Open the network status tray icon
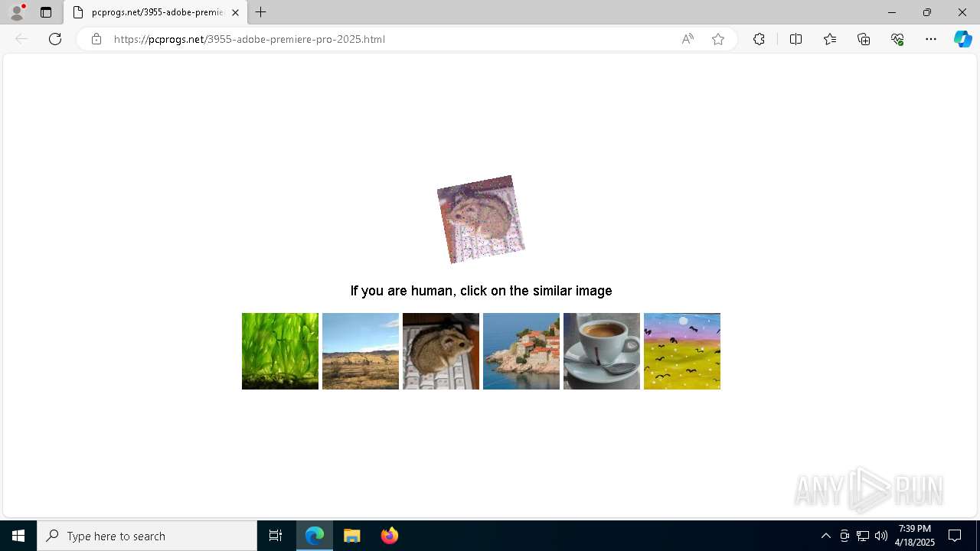Image resolution: width=980 pixels, height=551 pixels. [x=863, y=536]
